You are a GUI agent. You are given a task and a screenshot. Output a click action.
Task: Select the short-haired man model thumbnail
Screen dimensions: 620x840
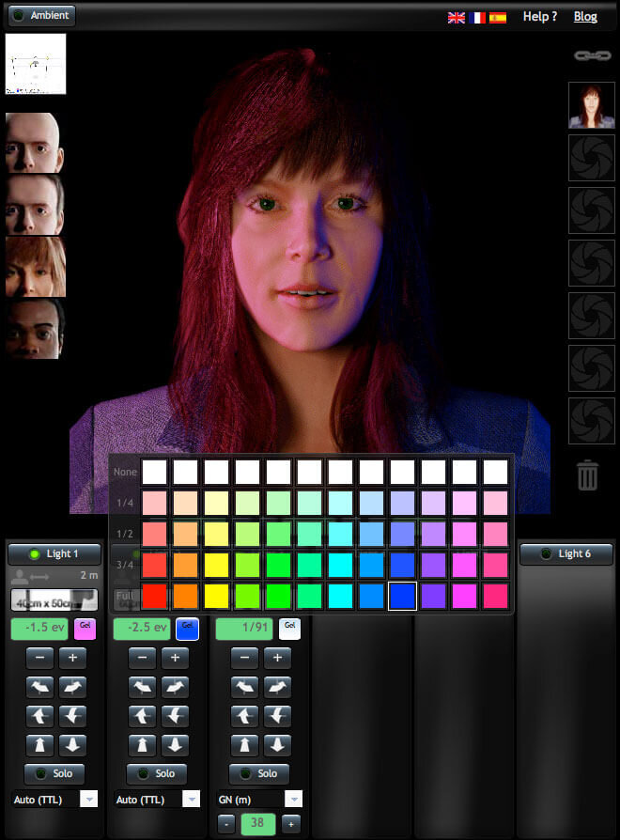pyautogui.click(x=36, y=205)
